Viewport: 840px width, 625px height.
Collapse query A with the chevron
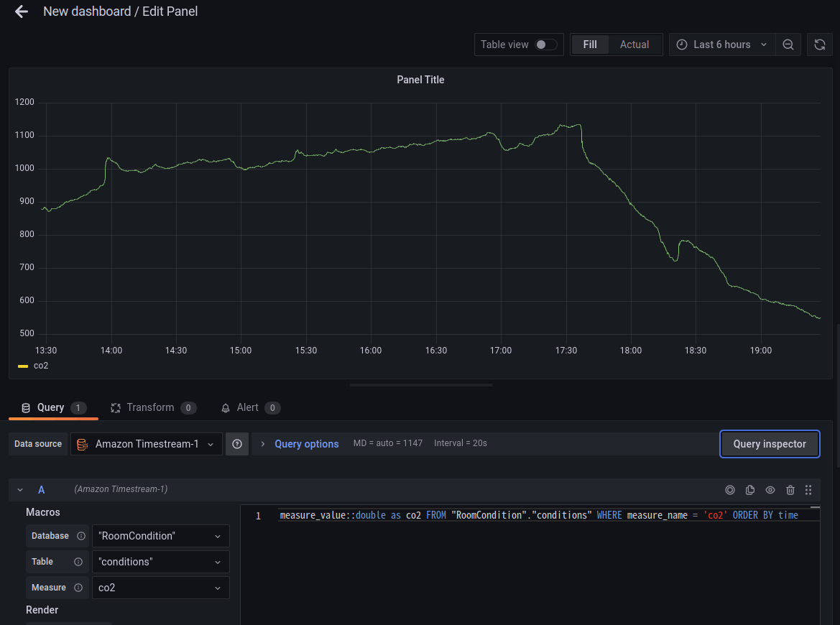click(x=20, y=489)
